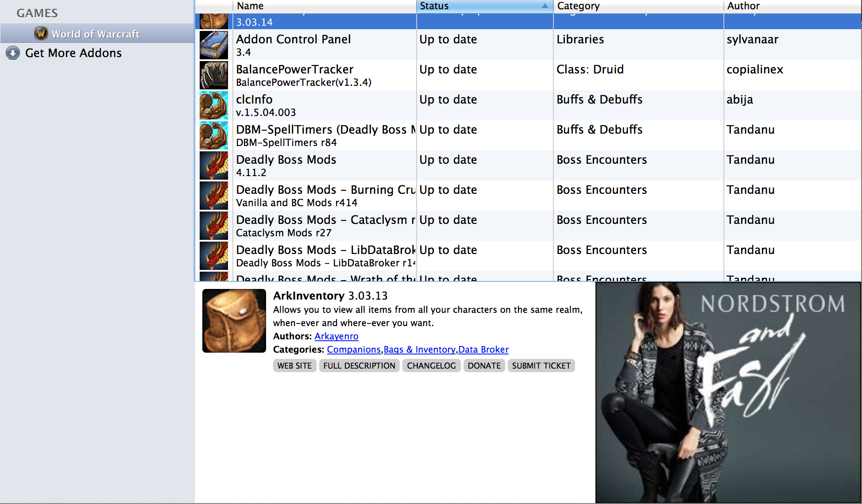Open the Bags & Inventory category link

[x=420, y=350]
